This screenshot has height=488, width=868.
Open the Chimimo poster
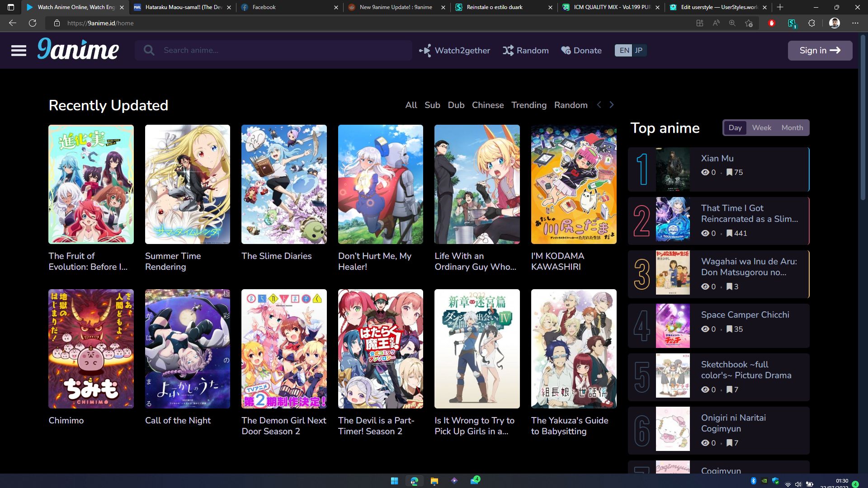(x=91, y=349)
